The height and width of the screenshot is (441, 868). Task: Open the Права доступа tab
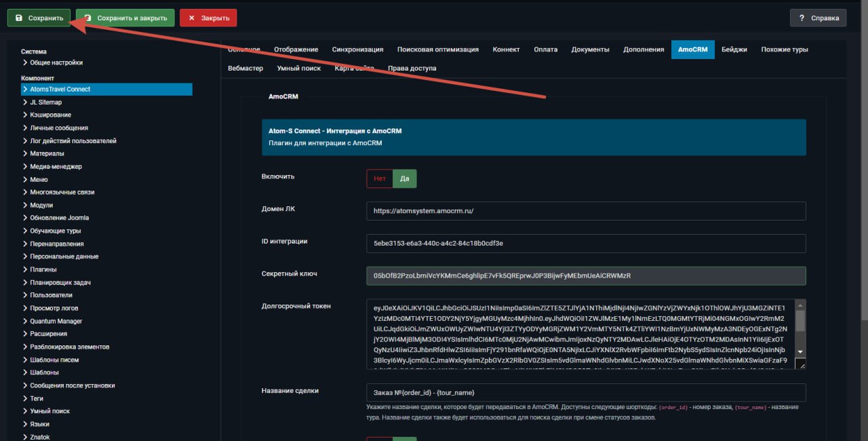click(x=412, y=69)
